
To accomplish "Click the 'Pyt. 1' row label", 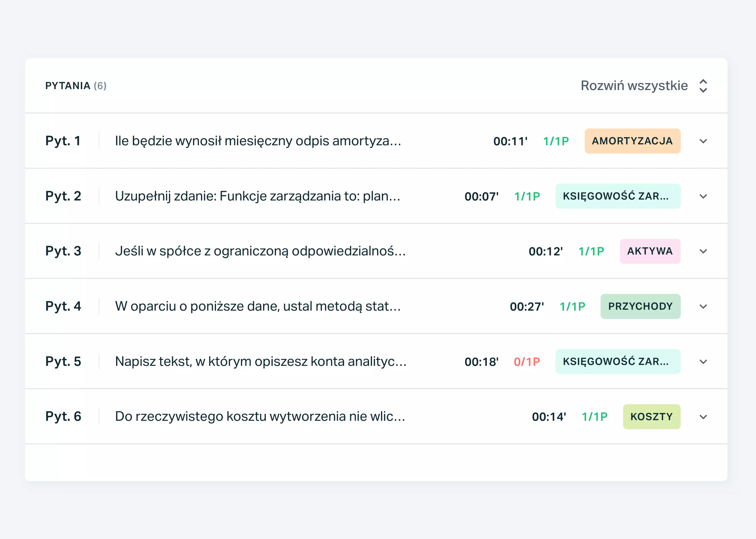I will coord(63,141).
